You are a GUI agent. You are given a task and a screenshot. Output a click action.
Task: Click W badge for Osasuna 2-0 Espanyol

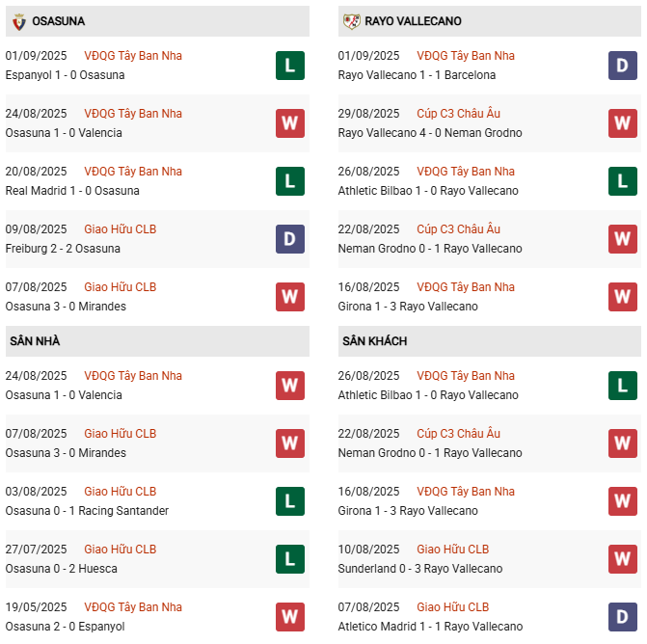click(x=290, y=617)
